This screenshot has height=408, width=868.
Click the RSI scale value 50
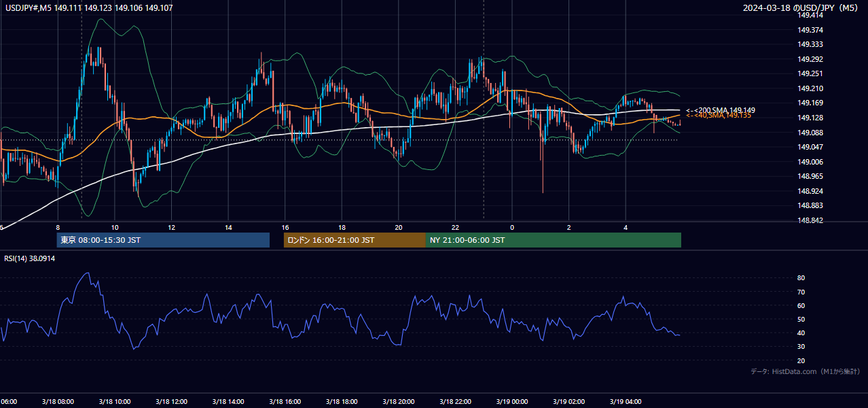(801, 320)
